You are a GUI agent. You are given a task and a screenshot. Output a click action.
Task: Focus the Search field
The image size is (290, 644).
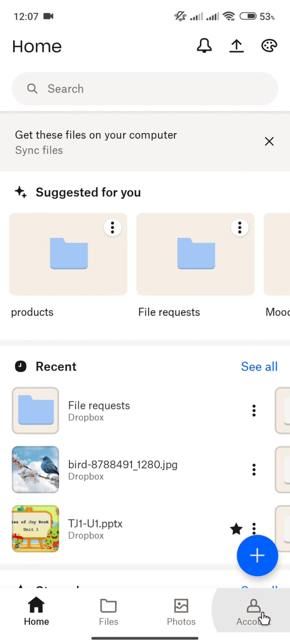click(x=145, y=89)
